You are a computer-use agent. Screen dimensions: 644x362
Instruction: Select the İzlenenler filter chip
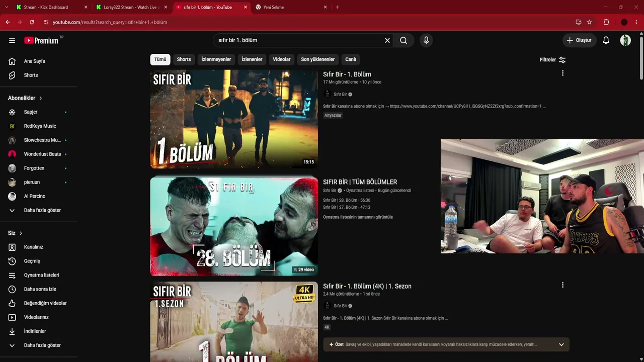[x=252, y=59]
